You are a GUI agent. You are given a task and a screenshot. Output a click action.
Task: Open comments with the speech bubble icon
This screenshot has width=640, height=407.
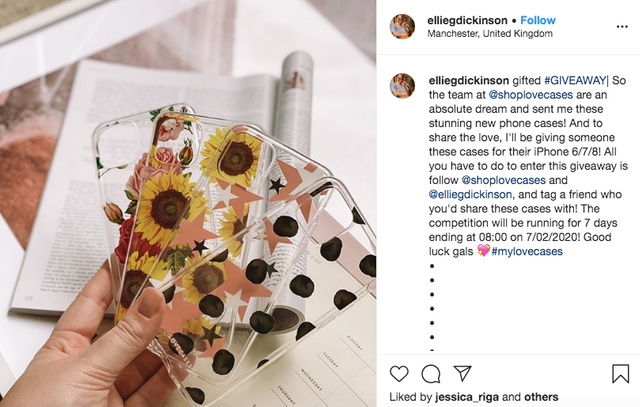click(x=431, y=374)
